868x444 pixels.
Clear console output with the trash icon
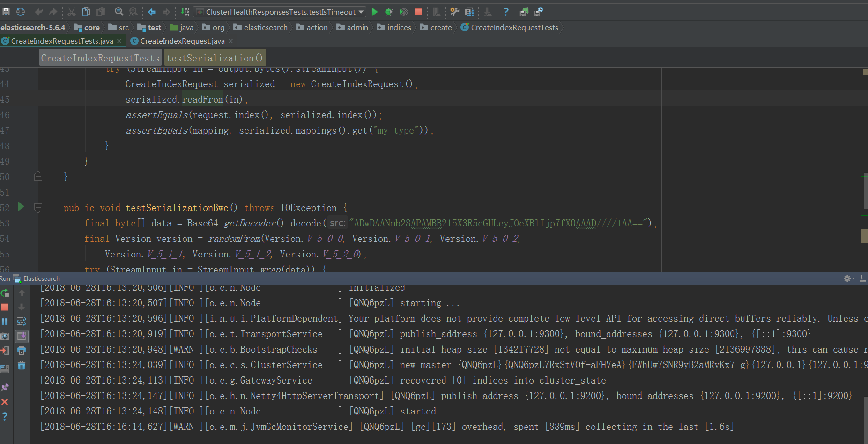pos(22,365)
